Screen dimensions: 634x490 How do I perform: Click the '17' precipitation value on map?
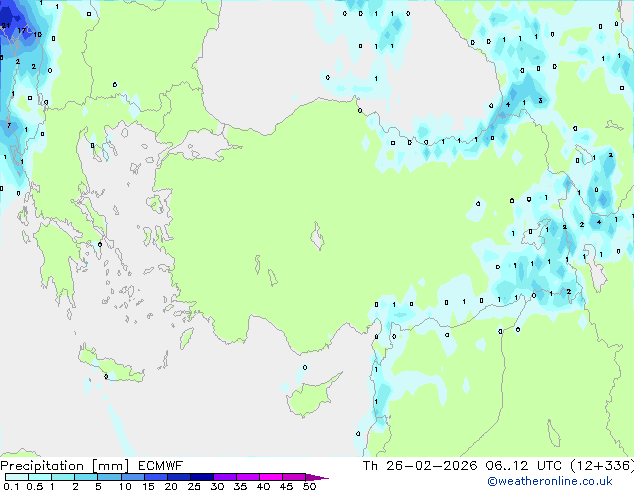point(21,30)
